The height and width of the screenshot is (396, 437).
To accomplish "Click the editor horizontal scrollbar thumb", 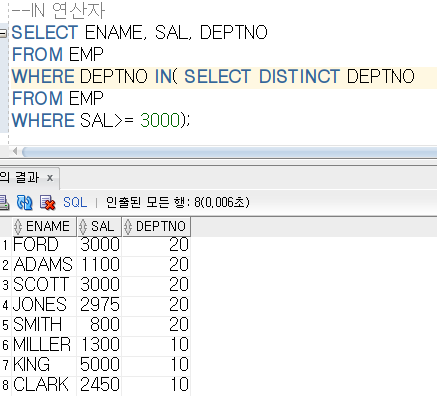I will [x=229, y=152].
